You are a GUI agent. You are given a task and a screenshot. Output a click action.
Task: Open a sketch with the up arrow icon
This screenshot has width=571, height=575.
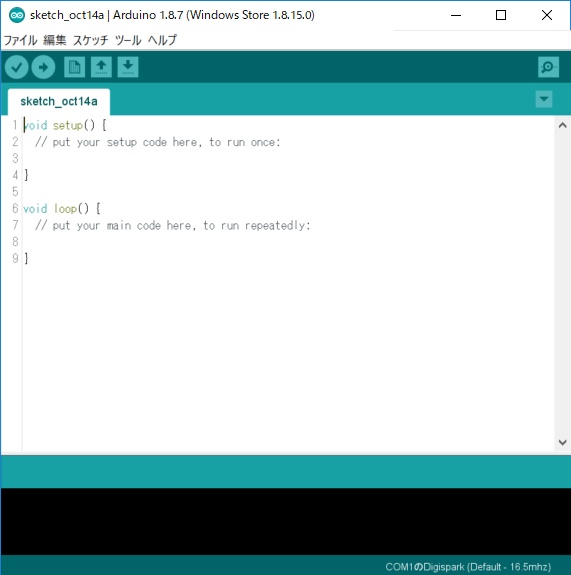(101, 67)
